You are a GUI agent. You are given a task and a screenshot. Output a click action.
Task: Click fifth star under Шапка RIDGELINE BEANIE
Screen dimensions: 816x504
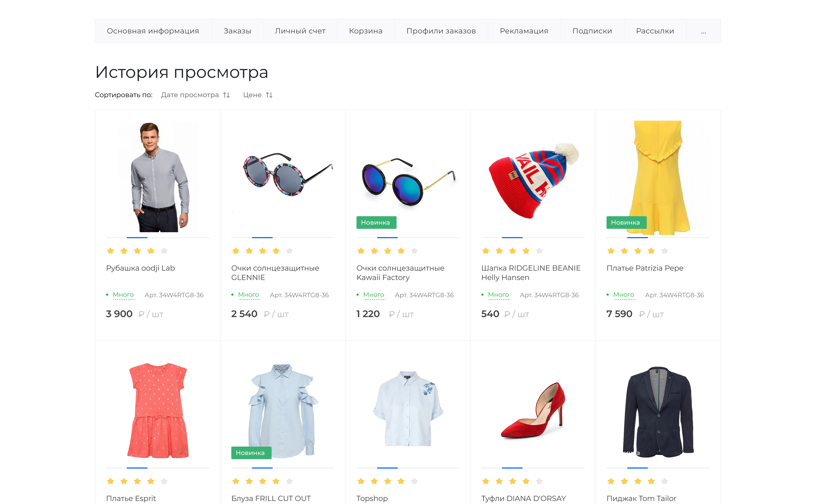539,251
